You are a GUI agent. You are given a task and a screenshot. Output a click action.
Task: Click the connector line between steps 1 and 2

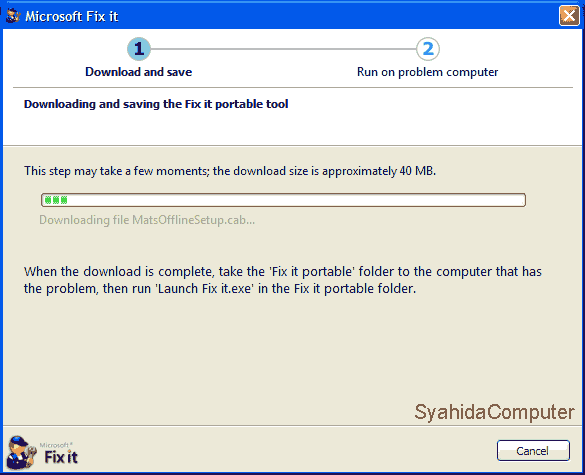283,49
